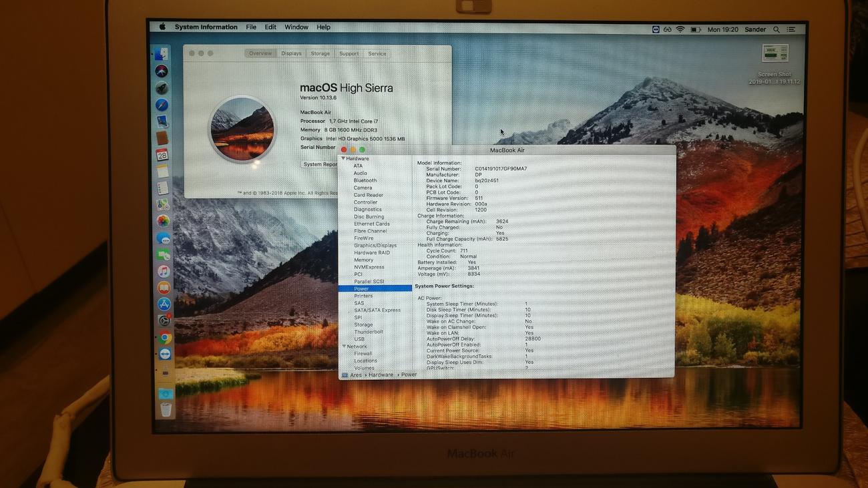Open Spotlight search magnifier icon
Screen dimensions: 868x488
[776, 29]
